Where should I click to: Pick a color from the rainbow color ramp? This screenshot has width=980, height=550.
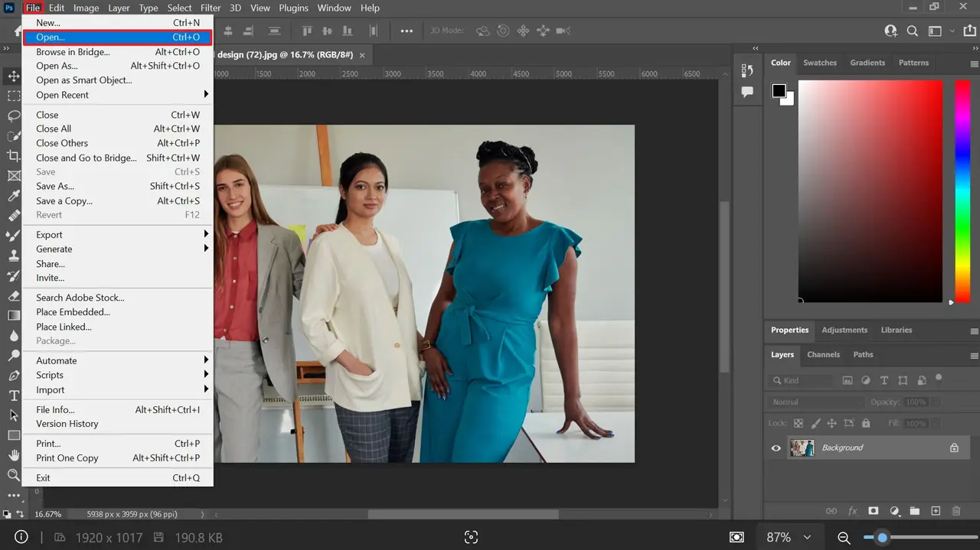[962, 191]
